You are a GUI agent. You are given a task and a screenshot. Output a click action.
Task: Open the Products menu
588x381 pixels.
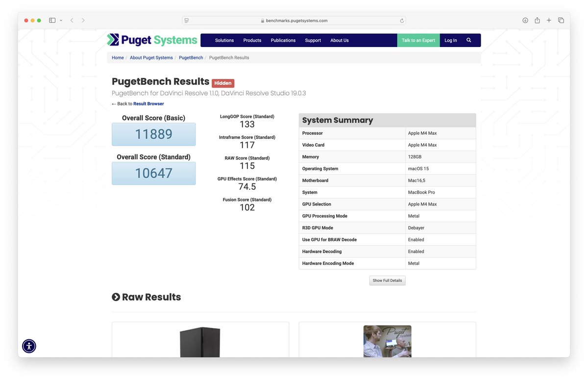(x=252, y=40)
